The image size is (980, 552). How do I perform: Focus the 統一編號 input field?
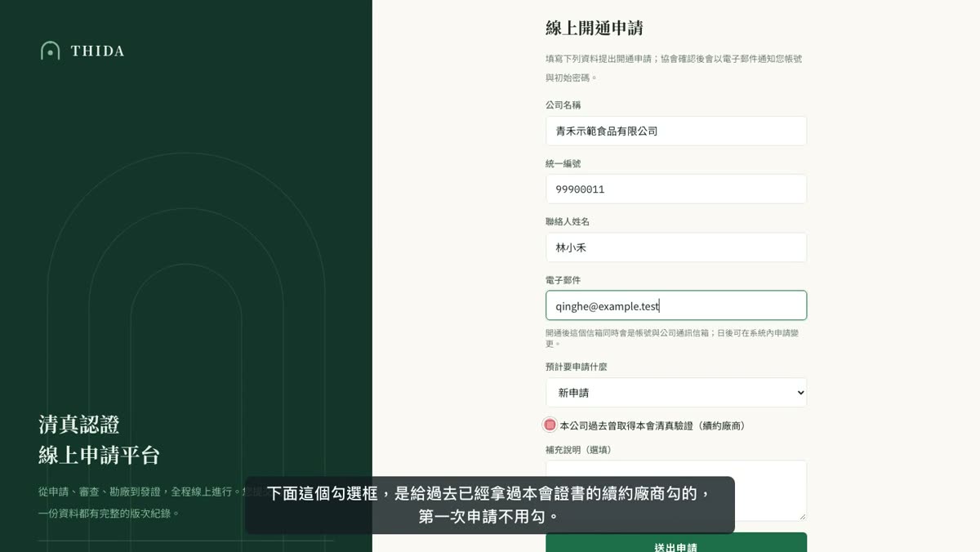[676, 189]
